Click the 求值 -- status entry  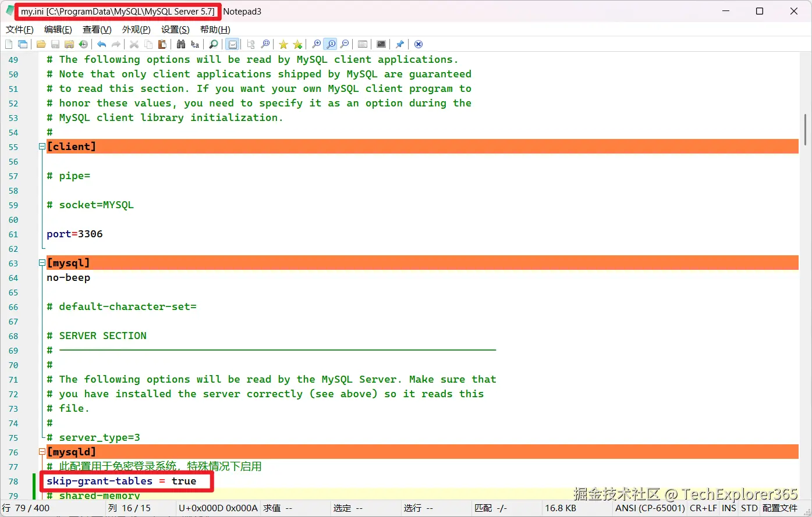[x=278, y=508]
